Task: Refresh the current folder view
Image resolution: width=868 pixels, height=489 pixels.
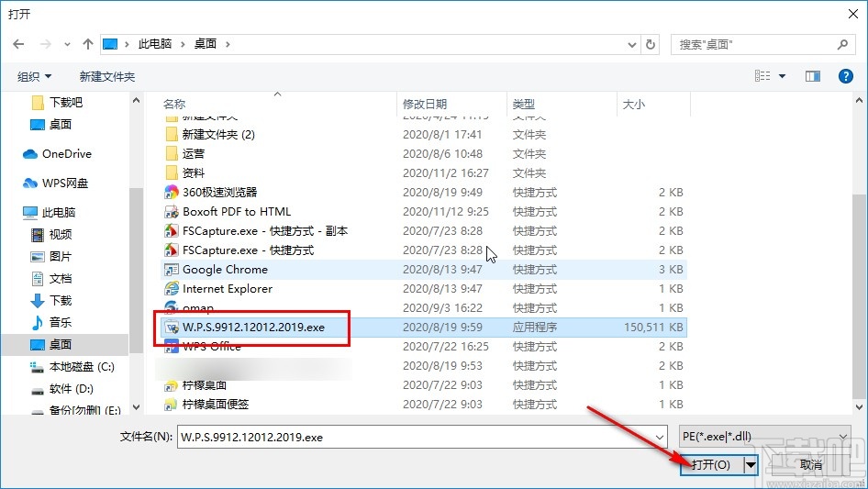Action: [x=651, y=44]
